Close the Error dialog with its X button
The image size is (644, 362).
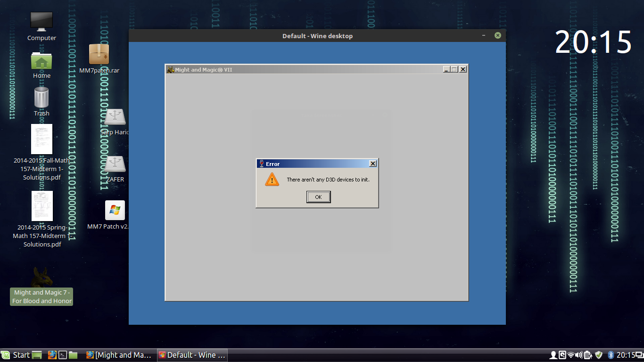click(373, 164)
